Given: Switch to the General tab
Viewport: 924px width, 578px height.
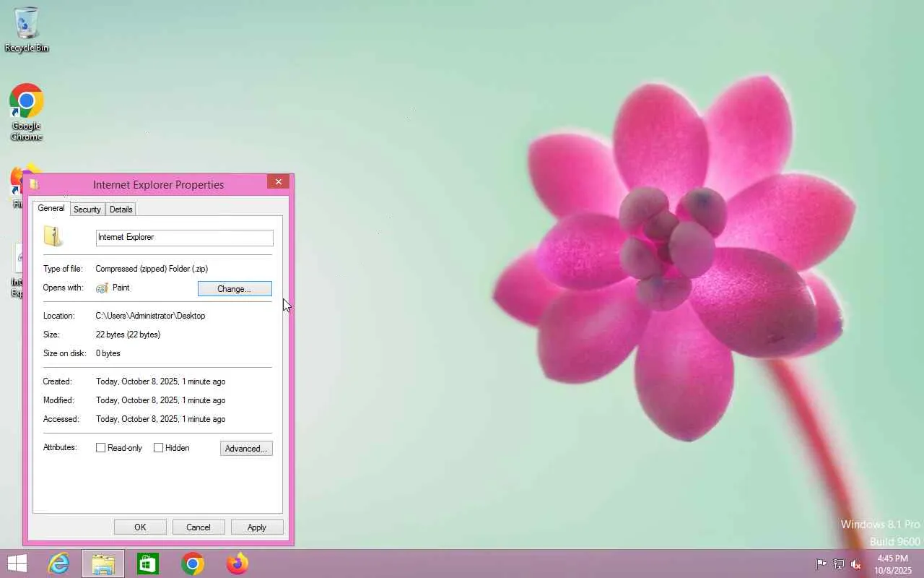Looking at the screenshot, I should pyautogui.click(x=51, y=208).
